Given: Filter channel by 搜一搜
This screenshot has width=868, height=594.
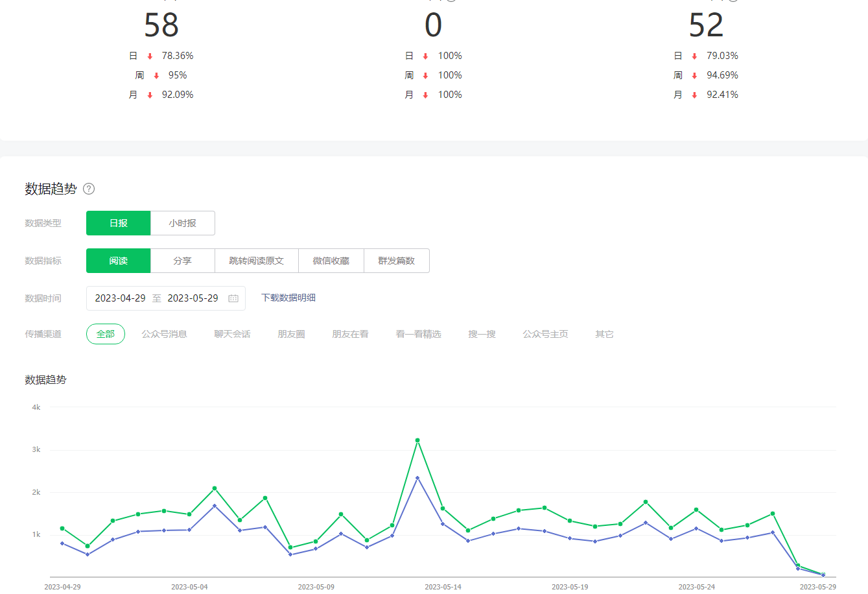Looking at the screenshot, I should pyautogui.click(x=482, y=334).
